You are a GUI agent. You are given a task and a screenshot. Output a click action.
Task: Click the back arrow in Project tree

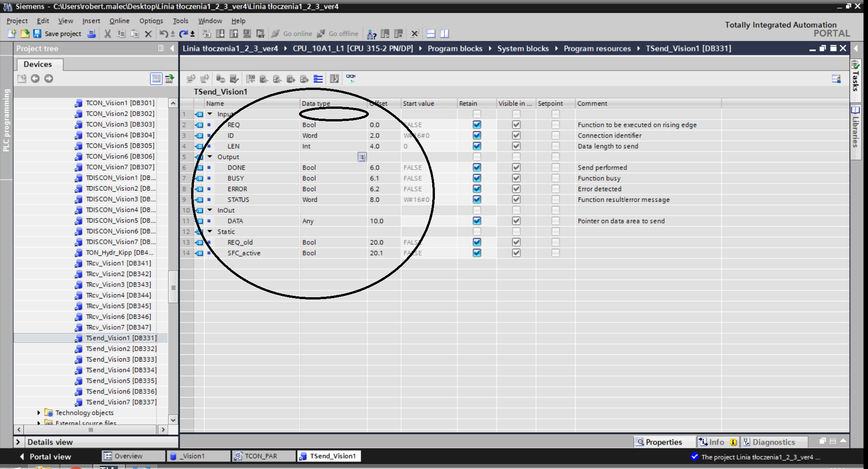pos(35,79)
